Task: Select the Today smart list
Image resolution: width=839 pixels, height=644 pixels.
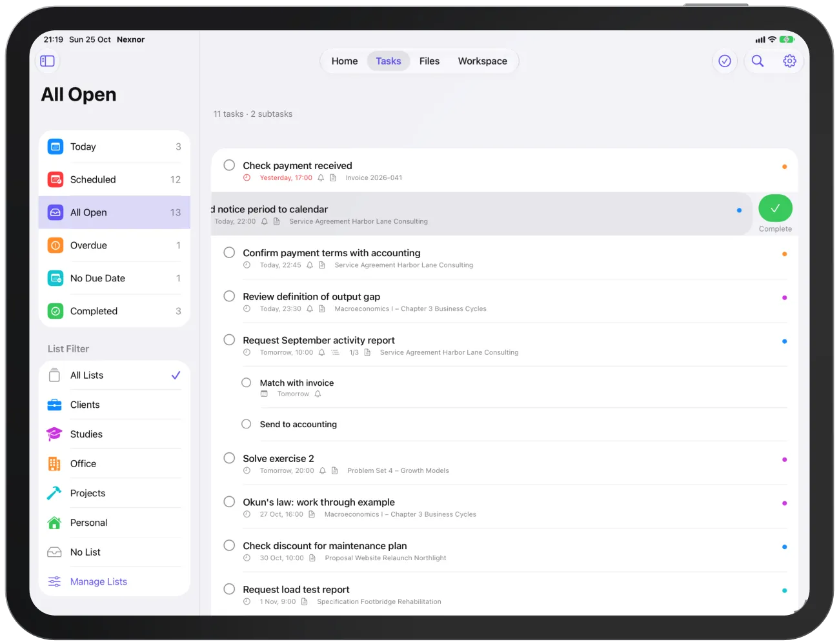Action: tap(114, 146)
